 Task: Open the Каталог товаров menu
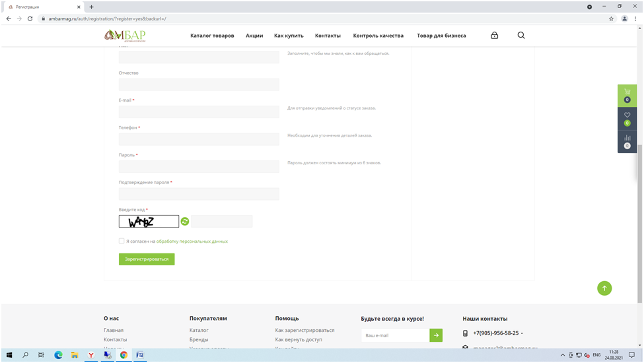(x=212, y=36)
